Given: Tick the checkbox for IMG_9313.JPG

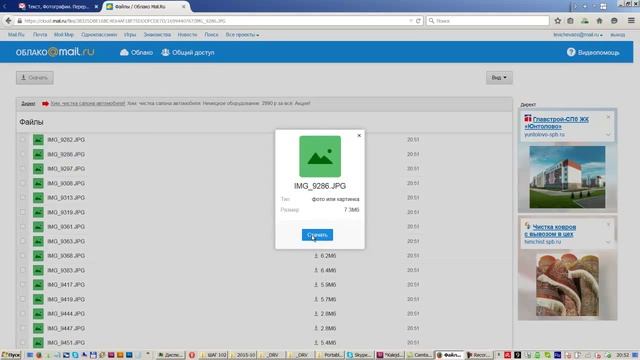Looking at the screenshot, I should tap(23, 198).
